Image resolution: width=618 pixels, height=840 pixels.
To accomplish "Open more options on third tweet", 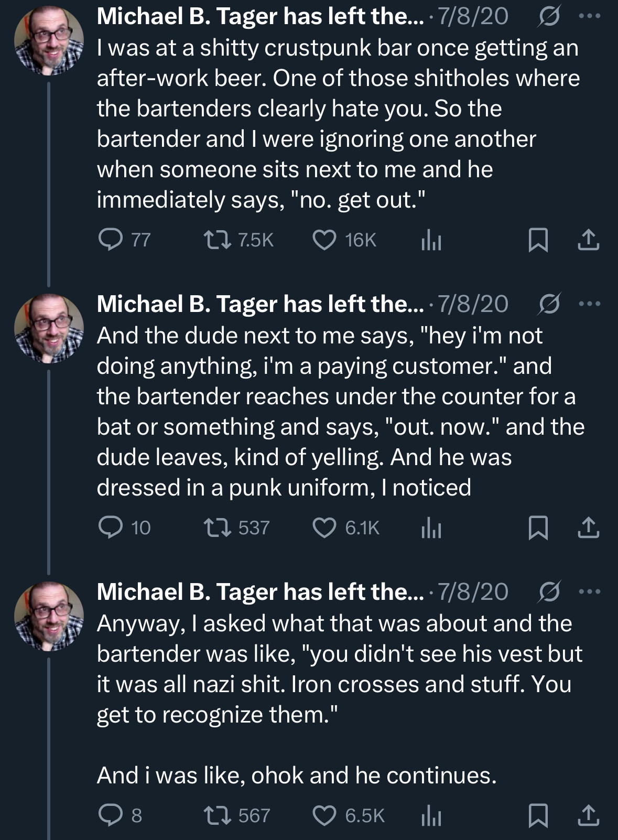I will 589,591.
